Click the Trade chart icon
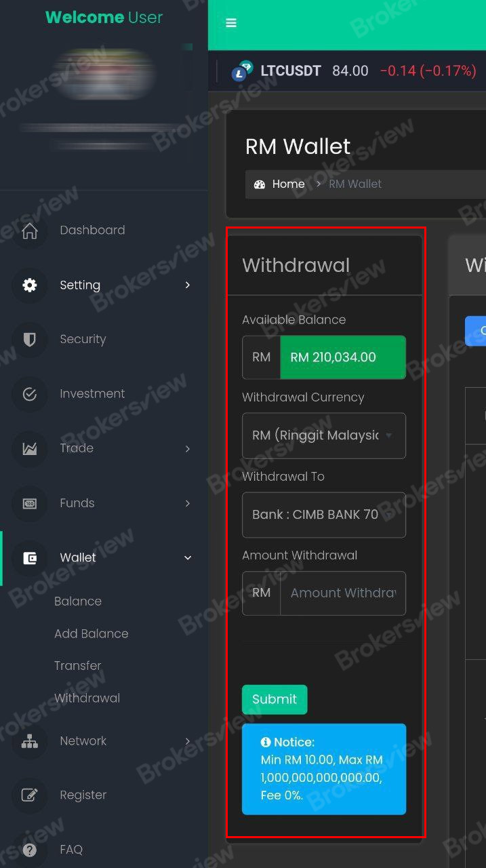The height and width of the screenshot is (868, 486). click(30, 448)
